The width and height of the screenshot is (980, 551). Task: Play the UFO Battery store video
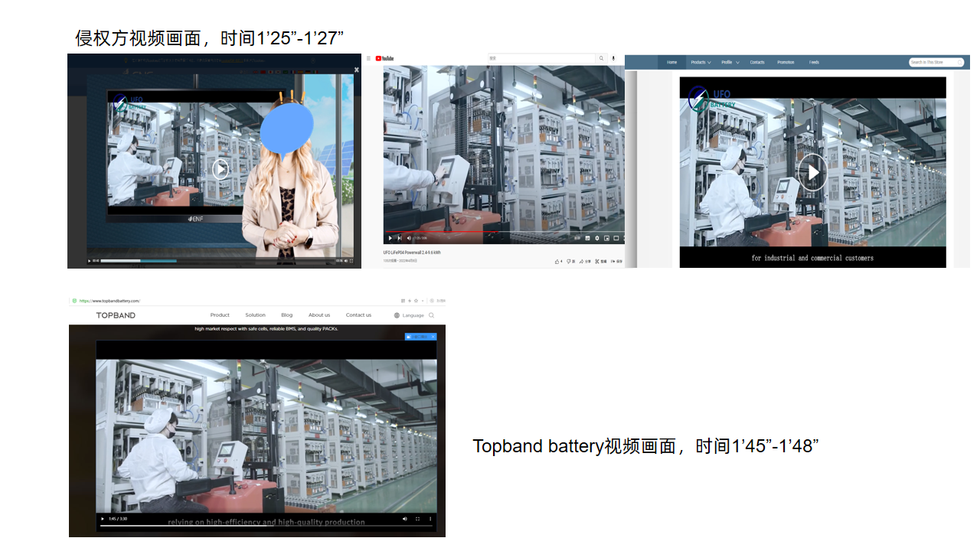[x=812, y=172]
